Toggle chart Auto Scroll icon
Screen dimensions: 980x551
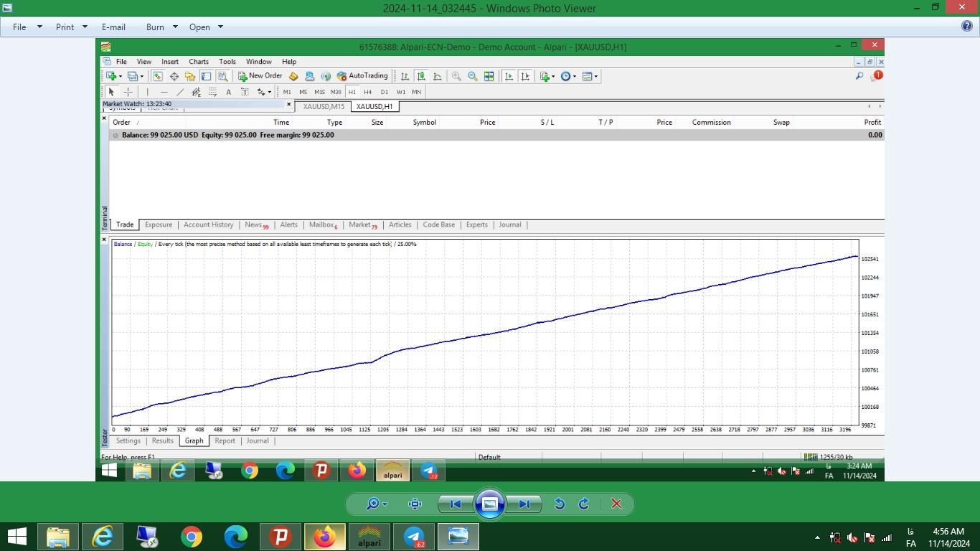pyautogui.click(x=509, y=76)
